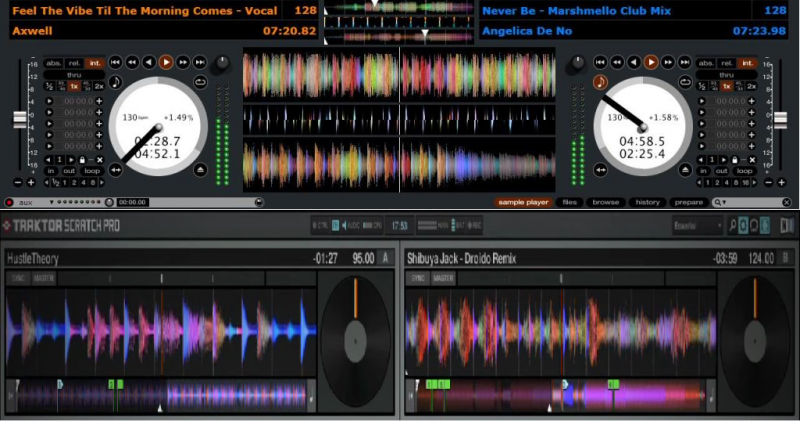Nudge the left deck pitch with minus button
This screenshot has height=422, width=800.
click(18, 182)
